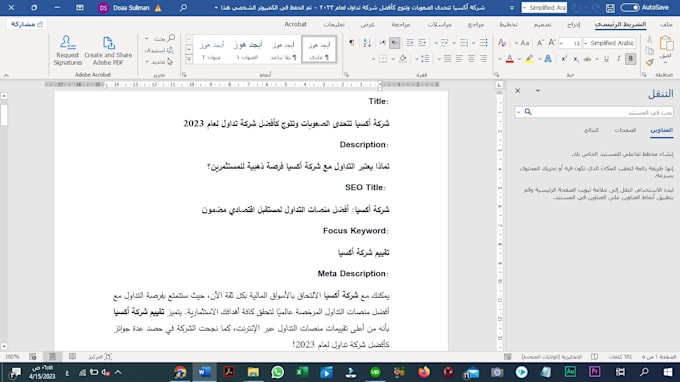
Task: Collapse the ribbon chevron
Action: (6, 75)
